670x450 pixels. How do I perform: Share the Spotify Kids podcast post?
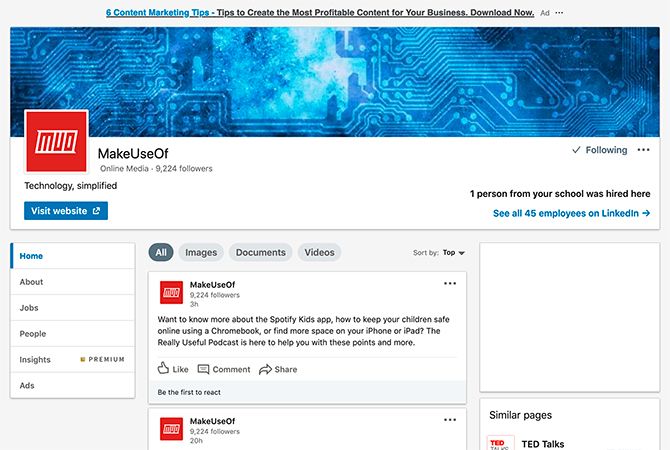pyautogui.click(x=278, y=369)
